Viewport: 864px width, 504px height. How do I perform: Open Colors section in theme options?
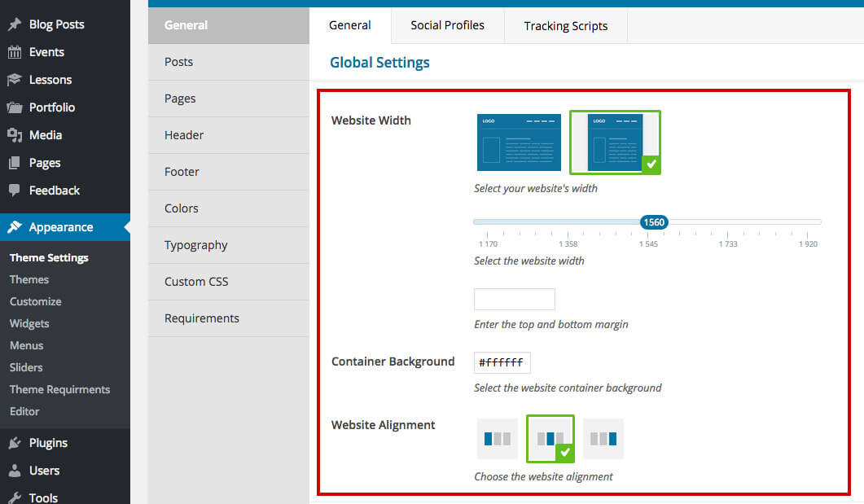tap(229, 208)
